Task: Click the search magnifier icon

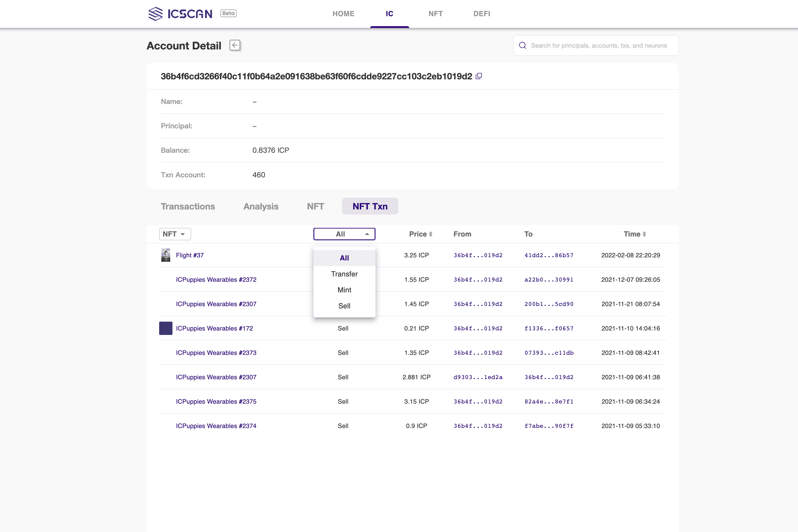Action: coord(522,45)
